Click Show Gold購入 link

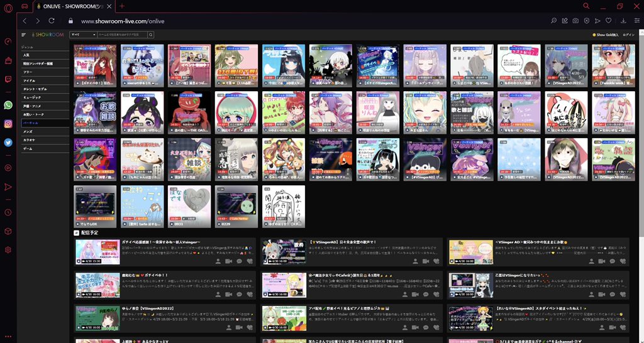606,35
